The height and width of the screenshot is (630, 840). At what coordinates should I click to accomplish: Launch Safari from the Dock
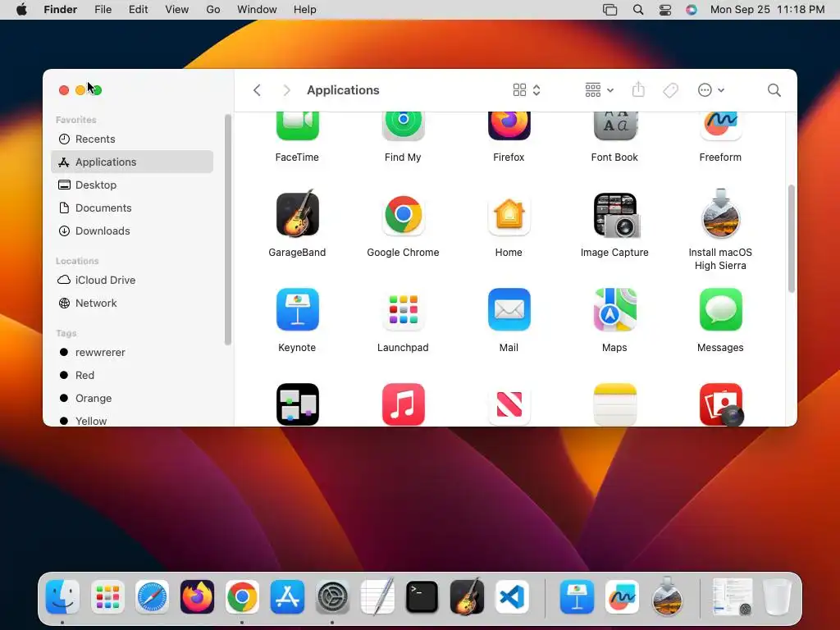click(152, 597)
